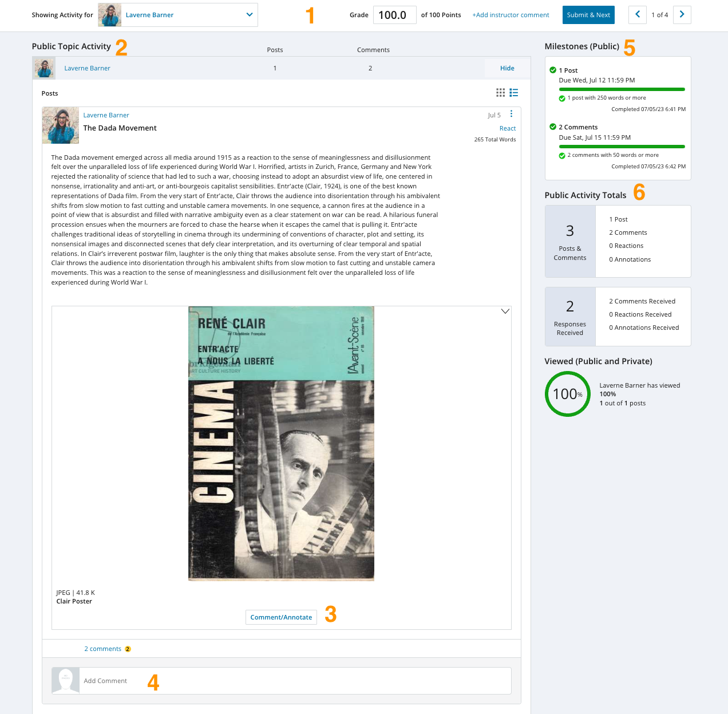Screen dimensions: 728x714
Task: Add an instructor comment
Action: pyautogui.click(x=511, y=15)
